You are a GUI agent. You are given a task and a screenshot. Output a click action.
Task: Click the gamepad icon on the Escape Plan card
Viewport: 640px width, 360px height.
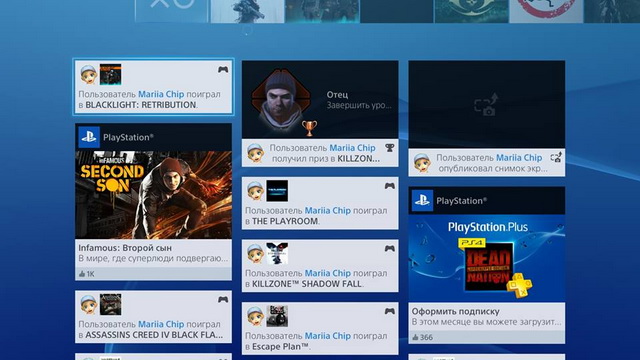(x=389, y=311)
